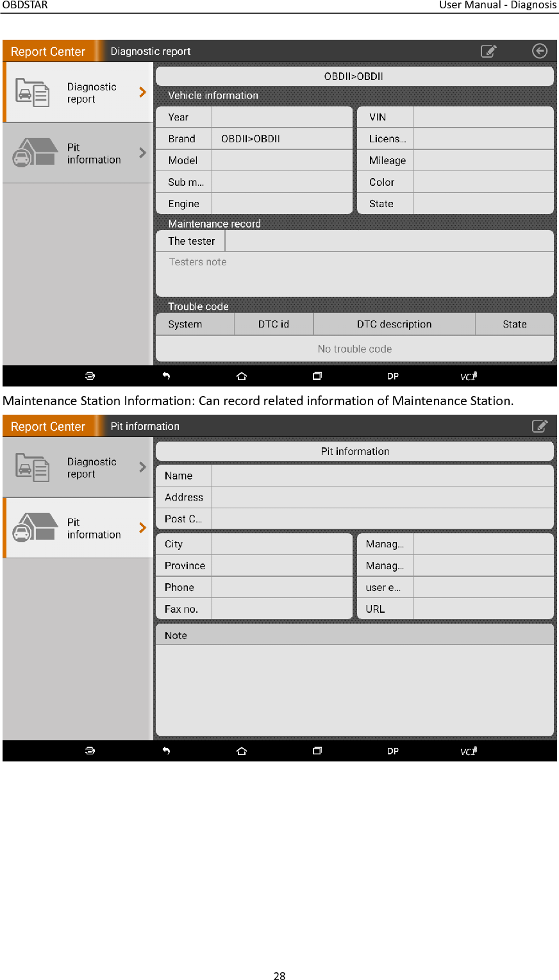Click The tester input field

(x=389, y=241)
